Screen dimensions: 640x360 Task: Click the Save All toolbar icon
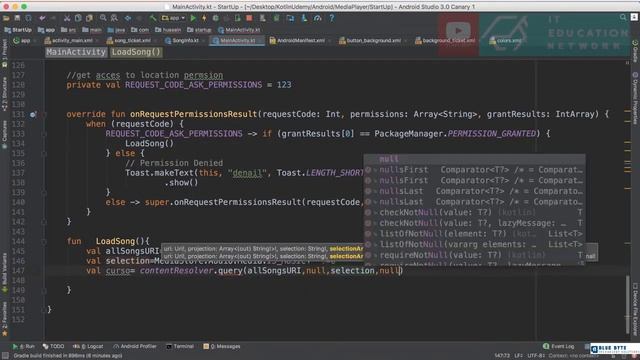point(17,18)
